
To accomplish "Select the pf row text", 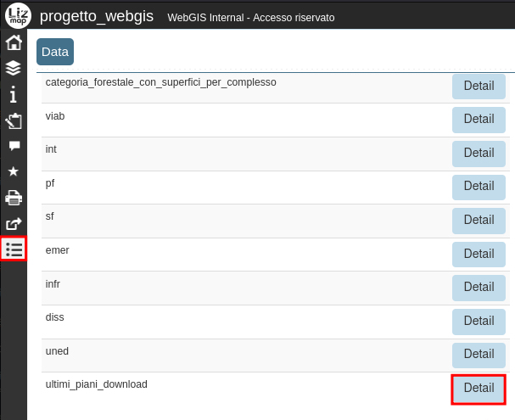I will click(x=49, y=183).
